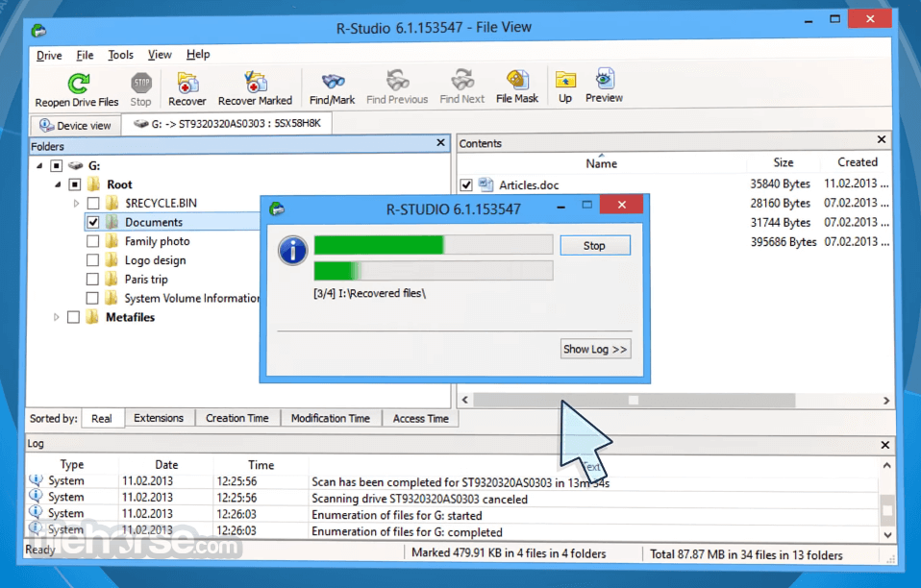This screenshot has height=588, width=921.
Task: Click the overall recovery progress bar
Action: coord(434,245)
